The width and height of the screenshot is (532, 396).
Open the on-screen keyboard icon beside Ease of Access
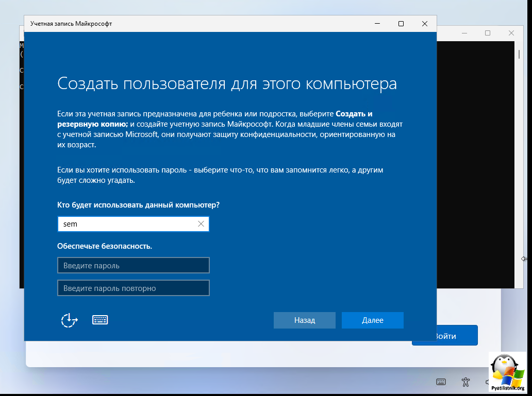(100, 320)
